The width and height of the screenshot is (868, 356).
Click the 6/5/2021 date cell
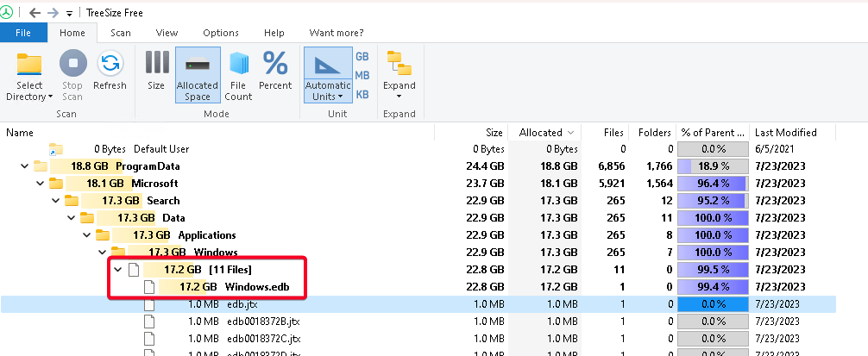point(775,149)
